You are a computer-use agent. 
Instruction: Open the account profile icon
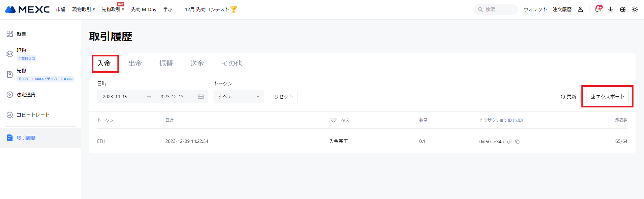580,9
